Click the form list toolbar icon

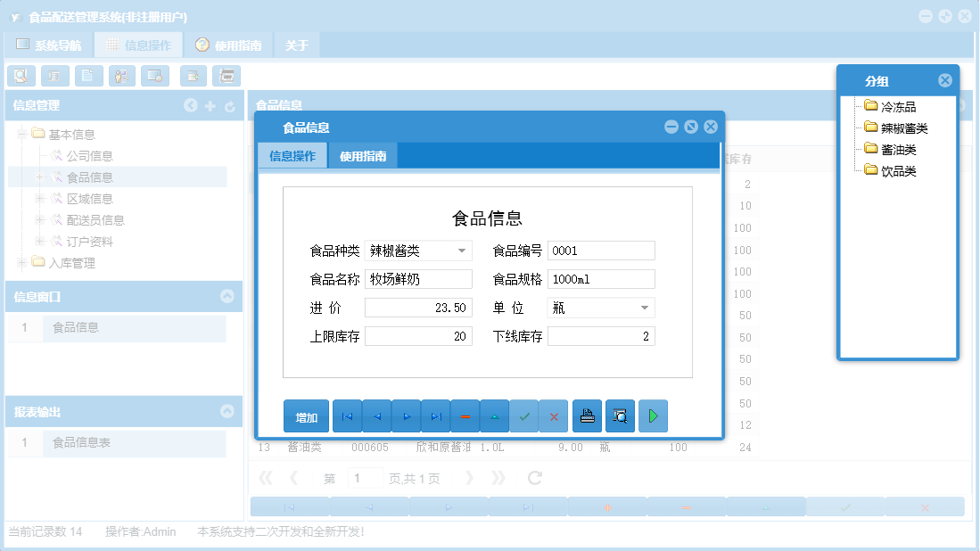click(x=55, y=76)
